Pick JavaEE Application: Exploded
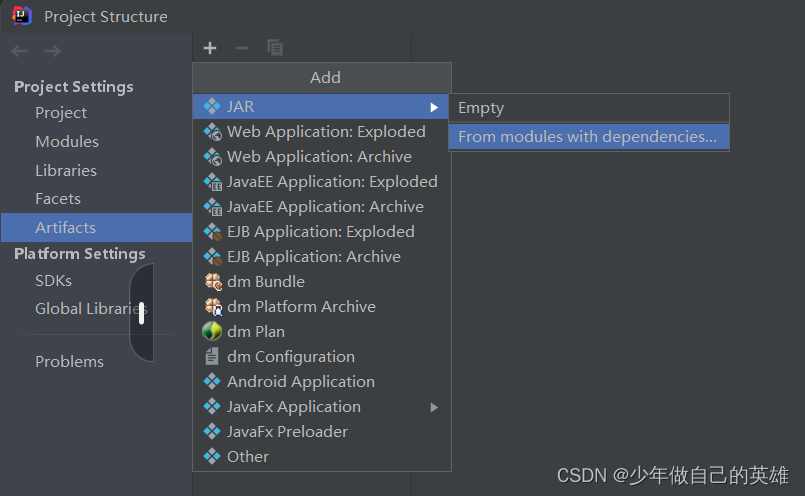Image resolution: width=805 pixels, height=496 pixels. tap(322, 182)
